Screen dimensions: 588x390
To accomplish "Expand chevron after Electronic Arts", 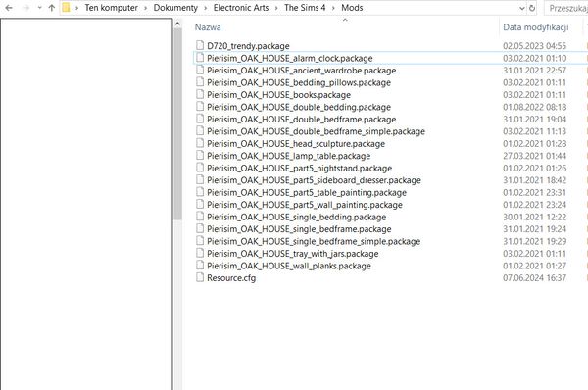I will [276, 8].
